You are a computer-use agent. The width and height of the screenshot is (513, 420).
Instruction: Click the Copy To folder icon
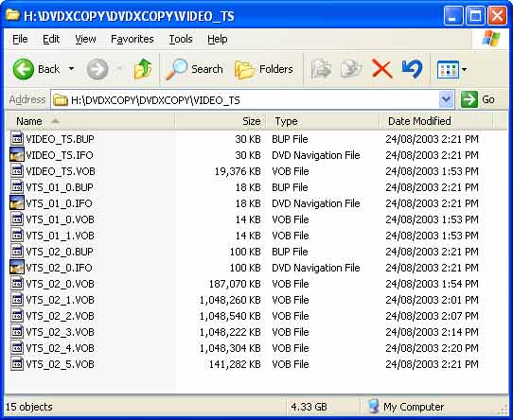(x=351, y=69)
